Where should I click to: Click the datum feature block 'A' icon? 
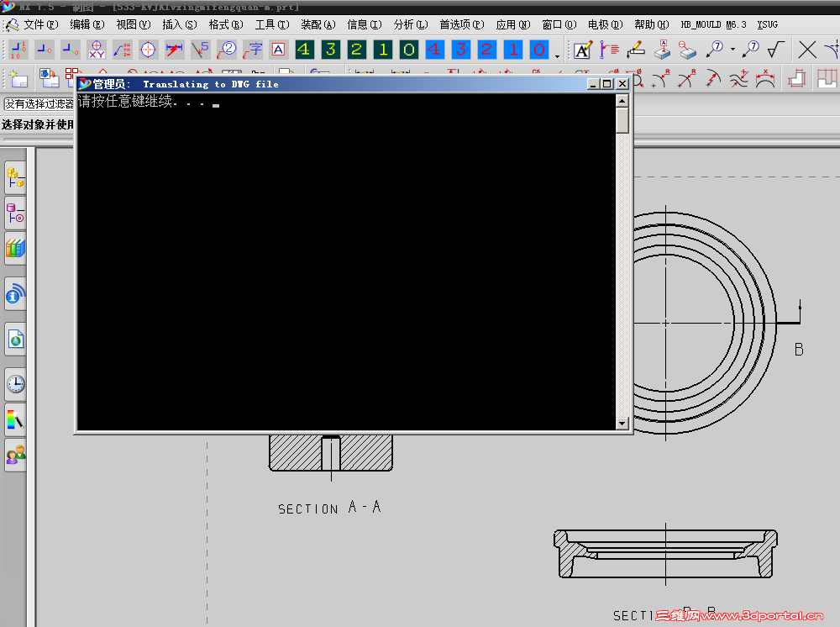tap(662, 50)
